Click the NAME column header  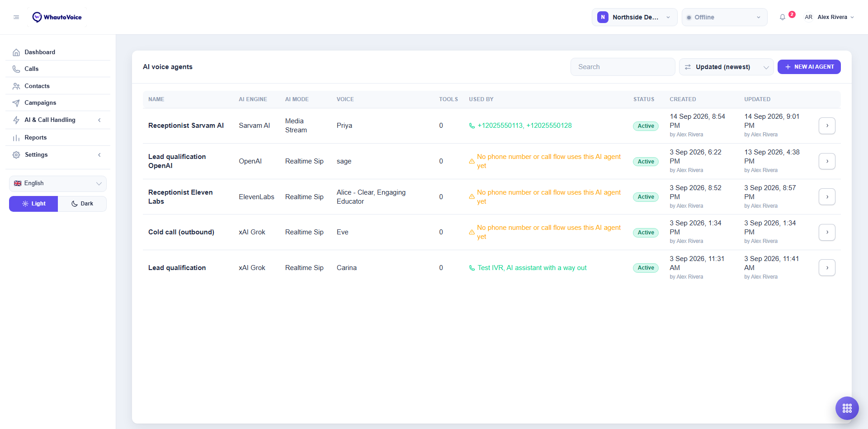tap(156, 99)
